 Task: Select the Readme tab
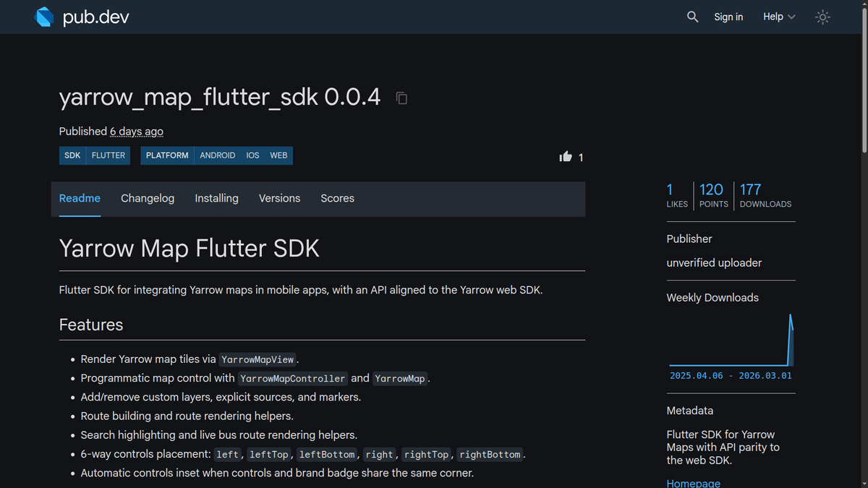[x=80, y=198]
